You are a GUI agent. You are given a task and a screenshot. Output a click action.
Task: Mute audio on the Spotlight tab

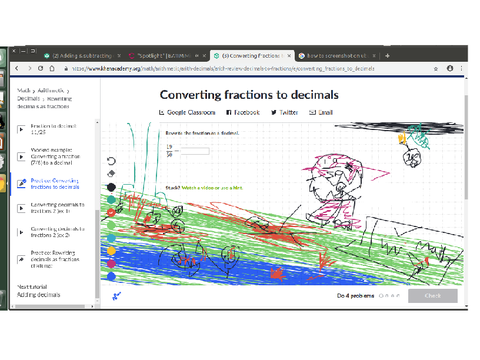click(x=197, y=56)
